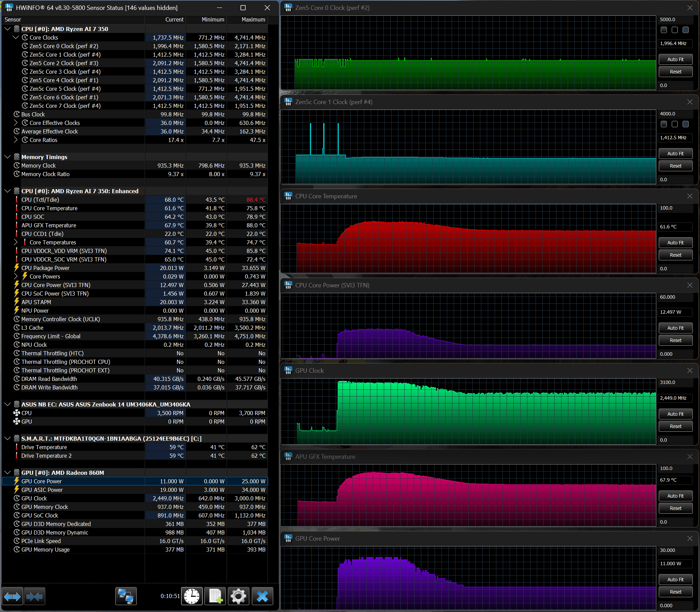The height and width of the screenshot is (612, 700).
Task: Click the Maximum column header
Action: tap(253, 19)
